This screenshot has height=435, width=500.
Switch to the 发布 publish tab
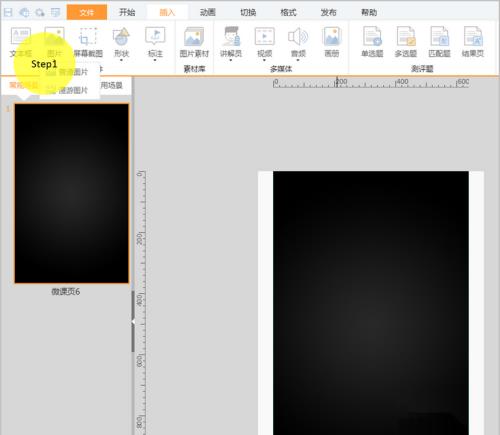pyautogui.click(x=329, y=12)
